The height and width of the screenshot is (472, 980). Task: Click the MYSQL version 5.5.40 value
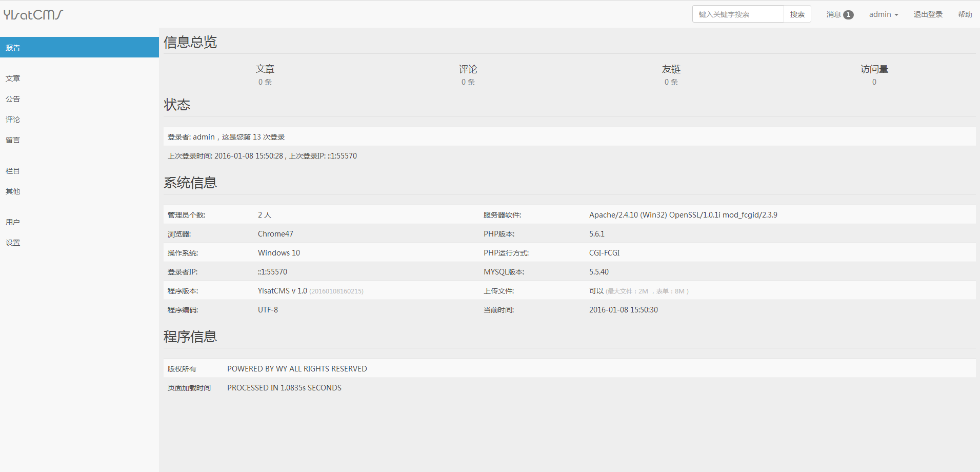click(599, 272)
